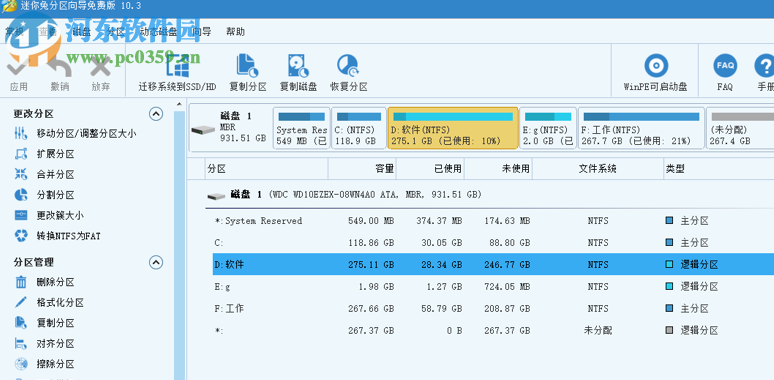Viewport: 774px width, 380px height.
Task: Collapse the 分区管理 section chevron
Action: point(156,262)
